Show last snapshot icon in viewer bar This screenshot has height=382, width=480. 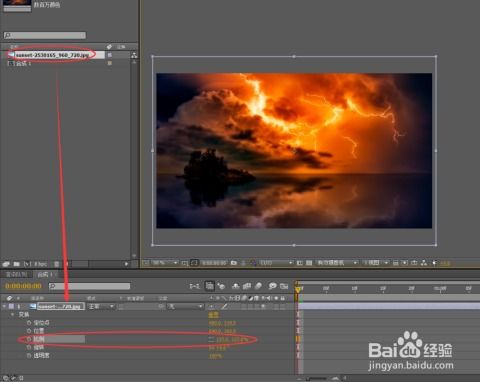tap(244, 263)
